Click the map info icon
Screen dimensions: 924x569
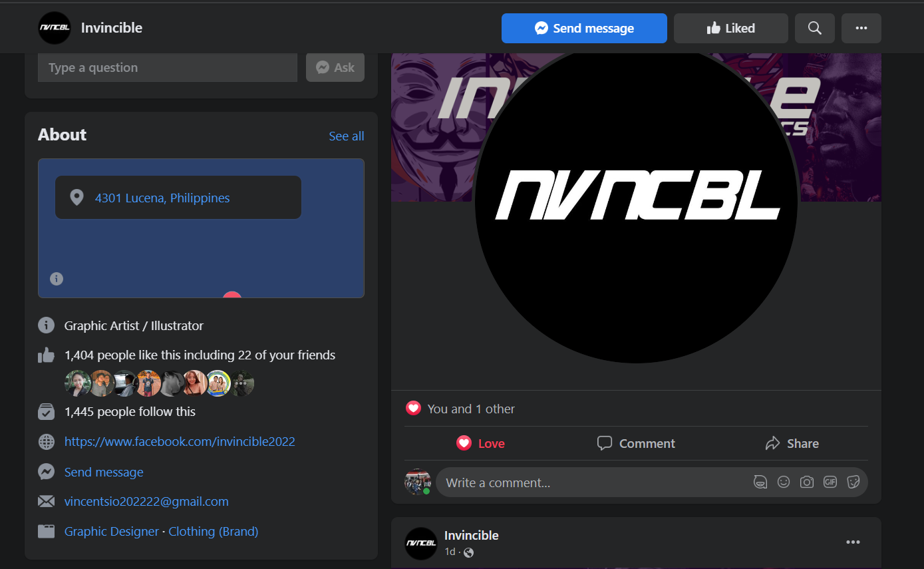(57, 279)
